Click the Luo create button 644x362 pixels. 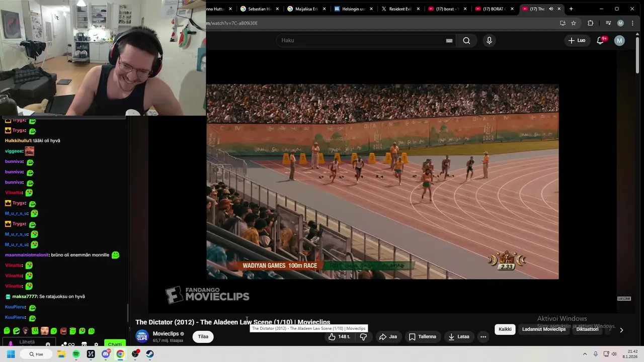tap(577, 40)
